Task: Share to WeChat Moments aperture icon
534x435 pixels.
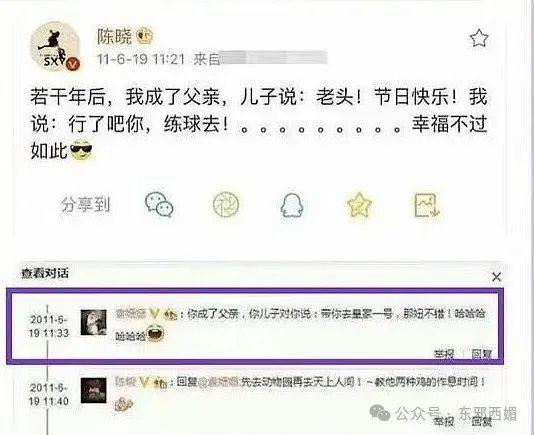Action: [x=226, y=205]
